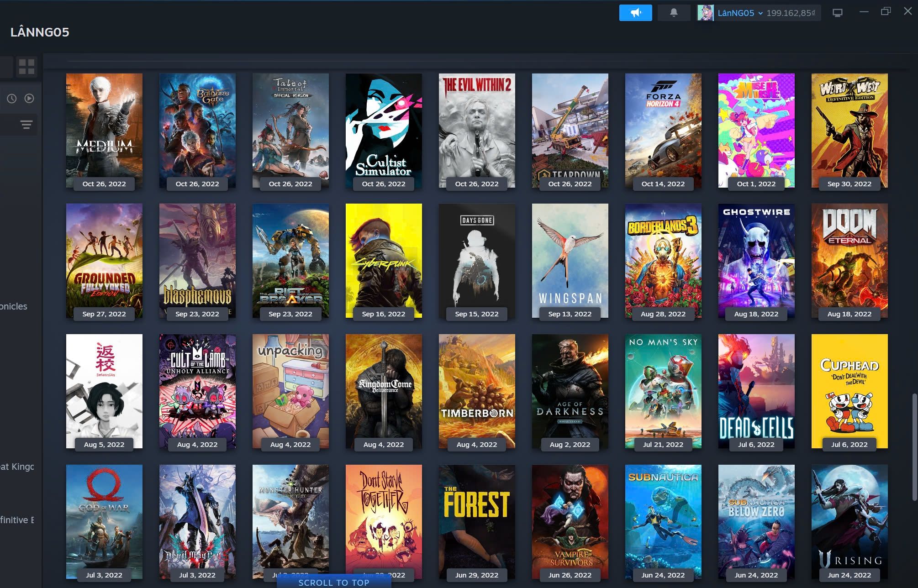Select No Man's Sky cover
The height and width of the screenshot is (588, 918).
click(663, 391)
